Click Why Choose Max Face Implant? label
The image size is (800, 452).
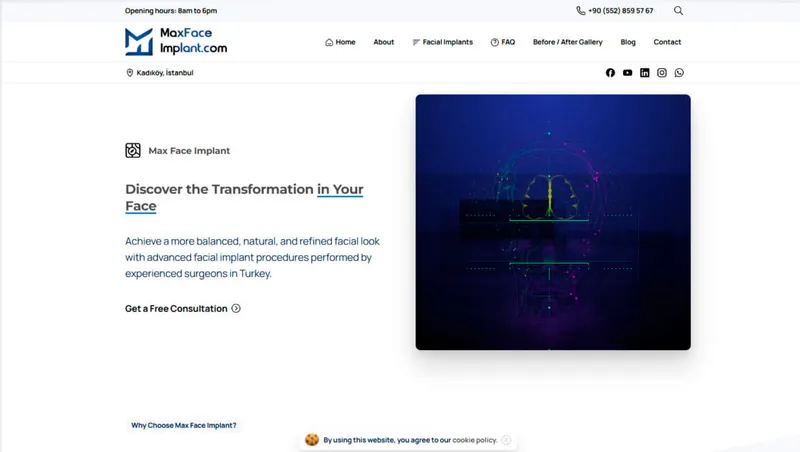click(184, 425)
